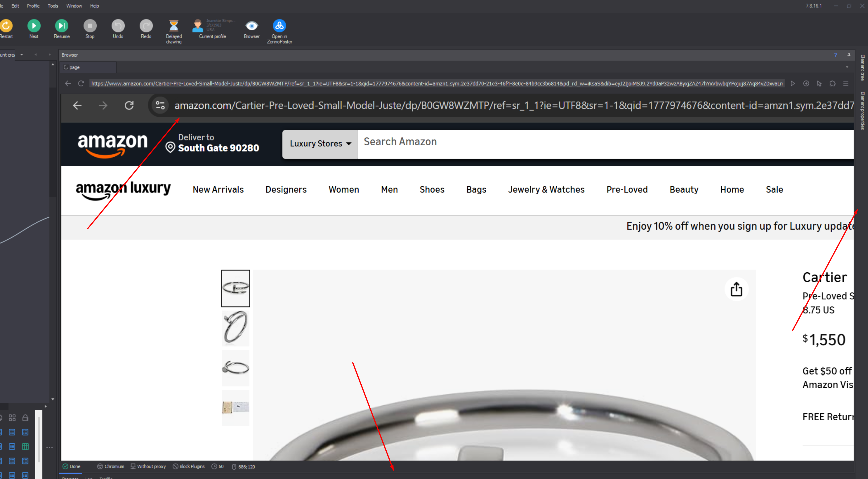Click the Without proxy status item
Viewport: 868px width, 479px height.
coord(148,467)
